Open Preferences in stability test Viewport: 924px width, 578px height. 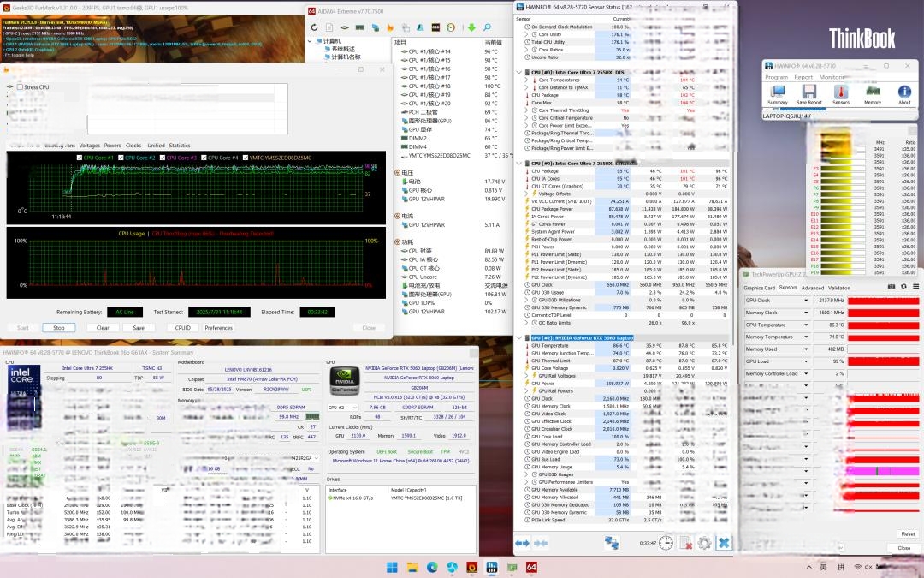(219, 328)
